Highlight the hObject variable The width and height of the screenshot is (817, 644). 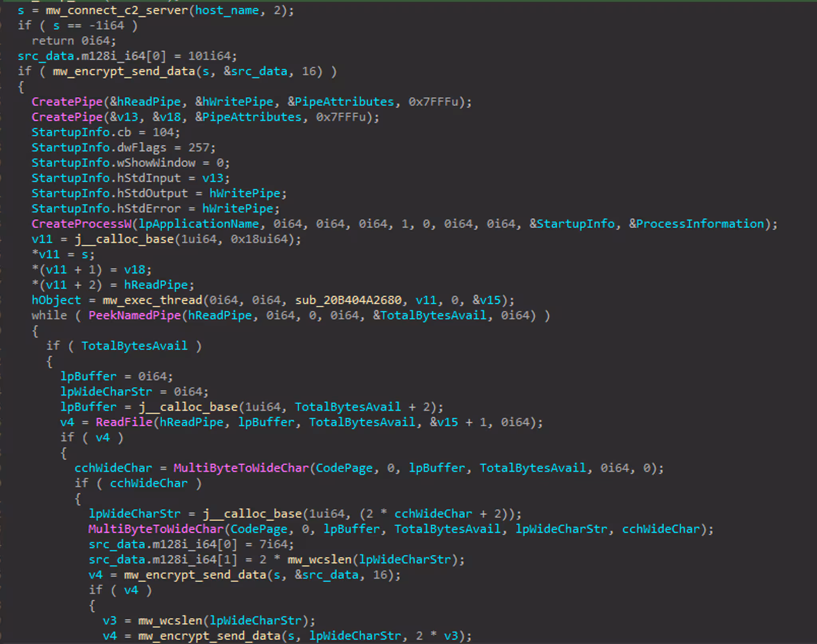[56, 300]
